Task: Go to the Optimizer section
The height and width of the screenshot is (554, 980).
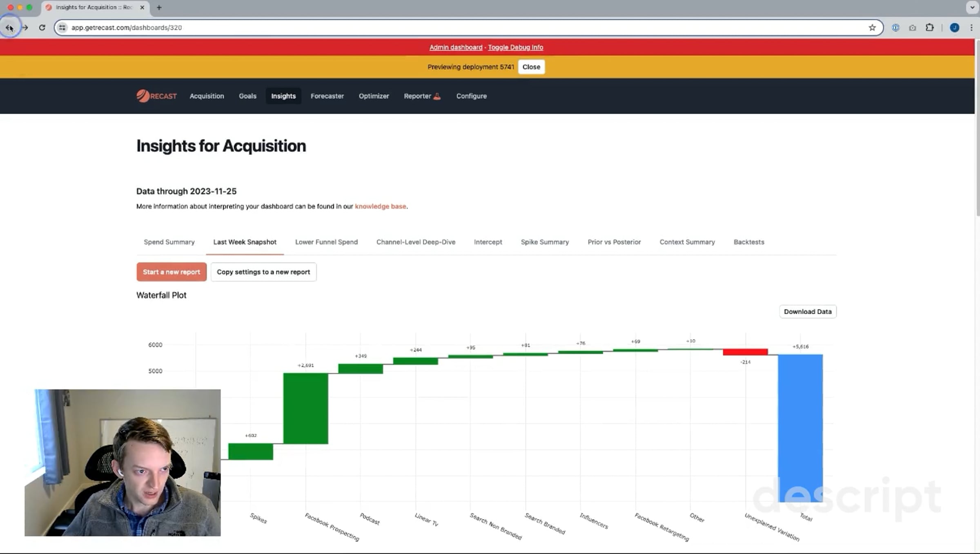Action: pos(374,96)
